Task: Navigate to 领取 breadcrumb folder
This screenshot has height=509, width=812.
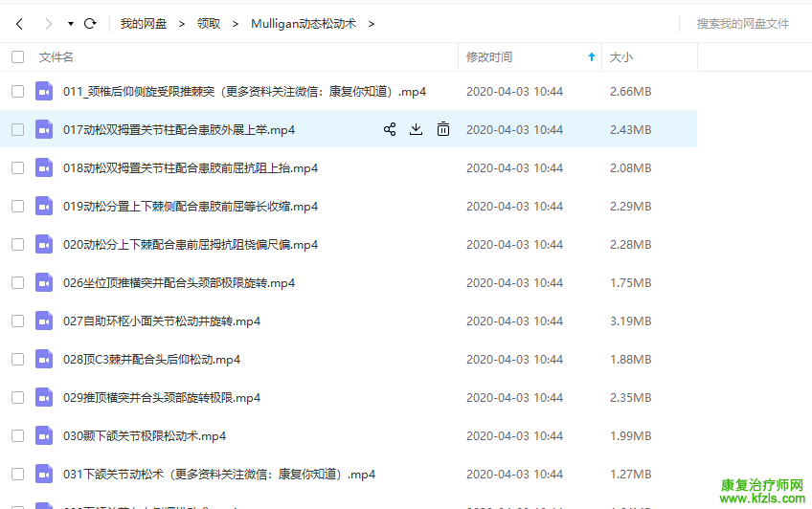Action: click(x=208, y=23)
